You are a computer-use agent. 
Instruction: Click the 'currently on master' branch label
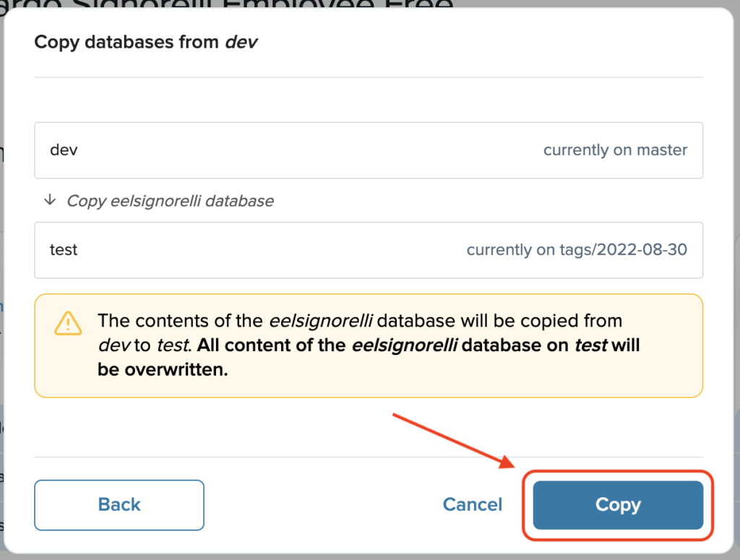coord(615,150)
